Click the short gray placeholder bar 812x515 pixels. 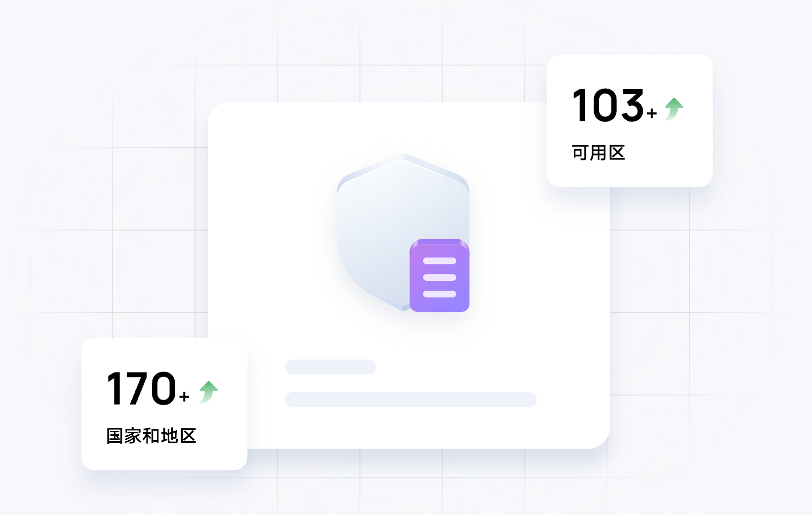(330, 367)
